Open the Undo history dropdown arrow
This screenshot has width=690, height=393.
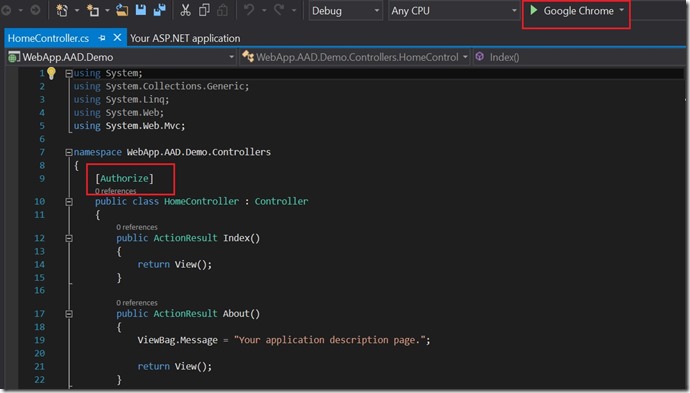264,11
